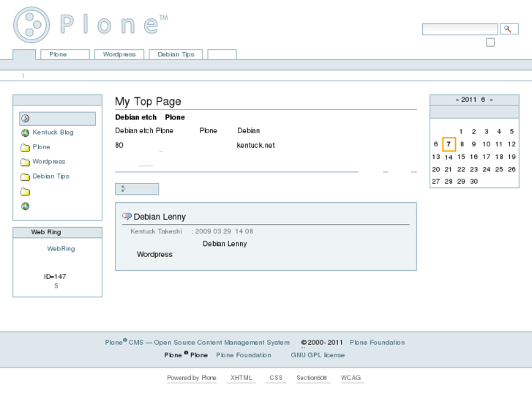Click the unlabeled folder icon in sidebar
532x399 pixels.
26,192
